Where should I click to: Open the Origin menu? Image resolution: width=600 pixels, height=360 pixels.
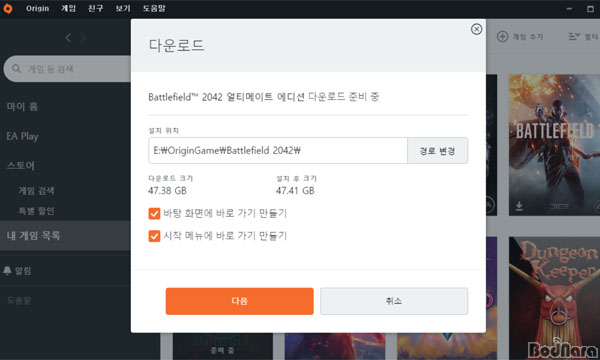click(38, 8)
